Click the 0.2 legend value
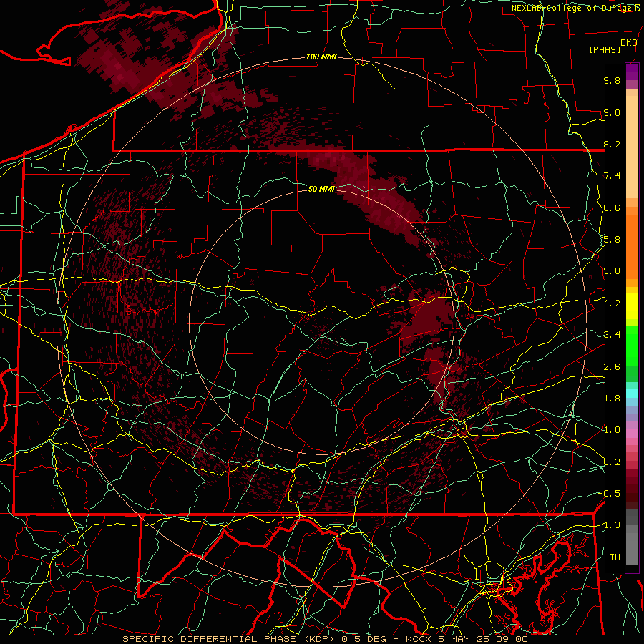Image resolution: width=644 pixels, height=644 pixels. tap(612, 462)
